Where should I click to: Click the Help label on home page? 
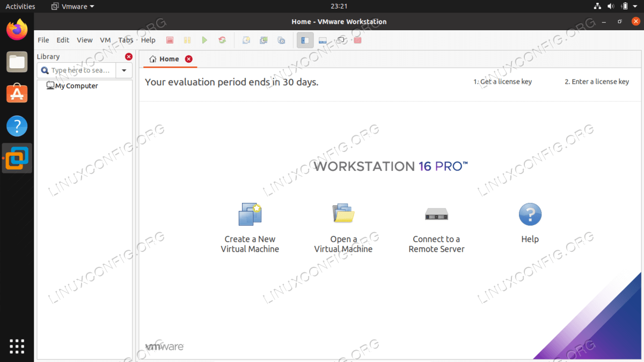pos(530,240)
